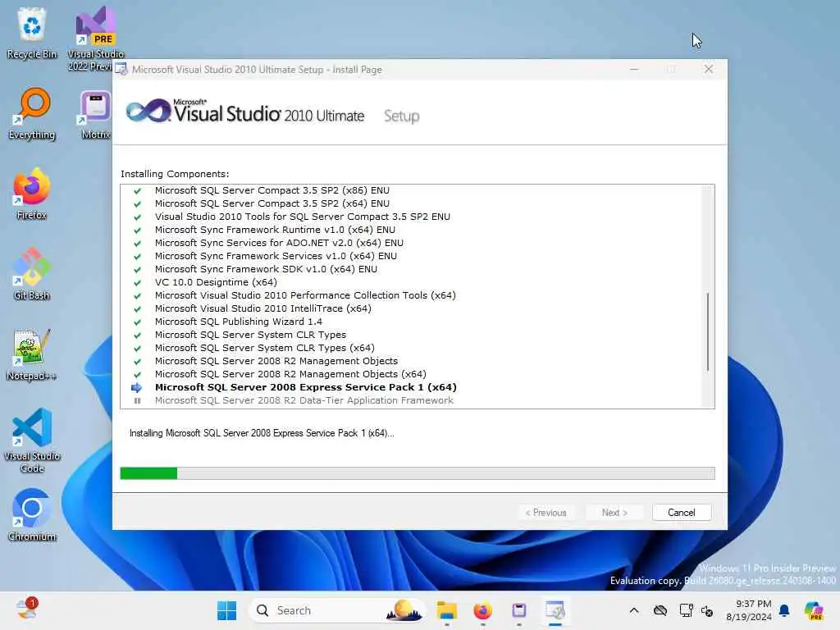840x630 pixels.
Task: Click the muted volume tray icon
Action: click(x=707, y=611)
